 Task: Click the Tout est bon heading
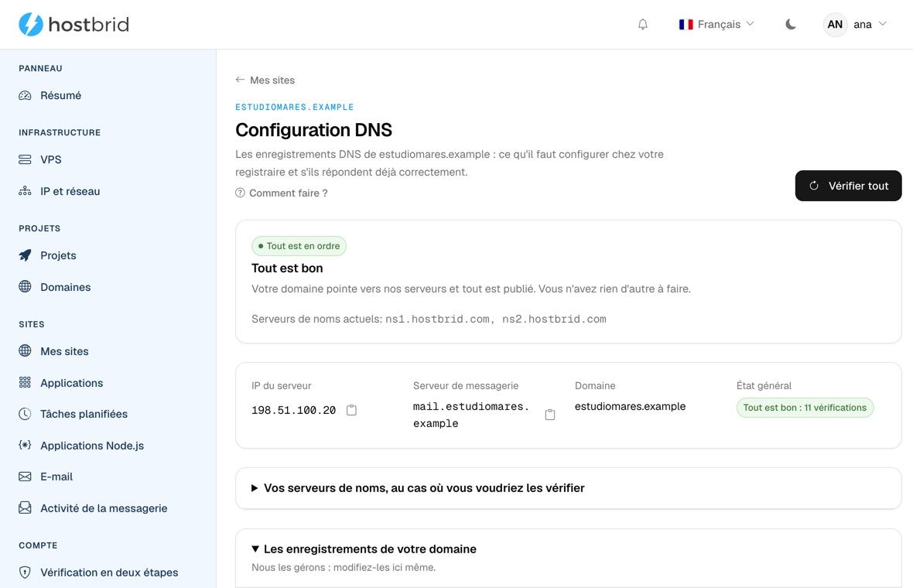coord(287,268)
